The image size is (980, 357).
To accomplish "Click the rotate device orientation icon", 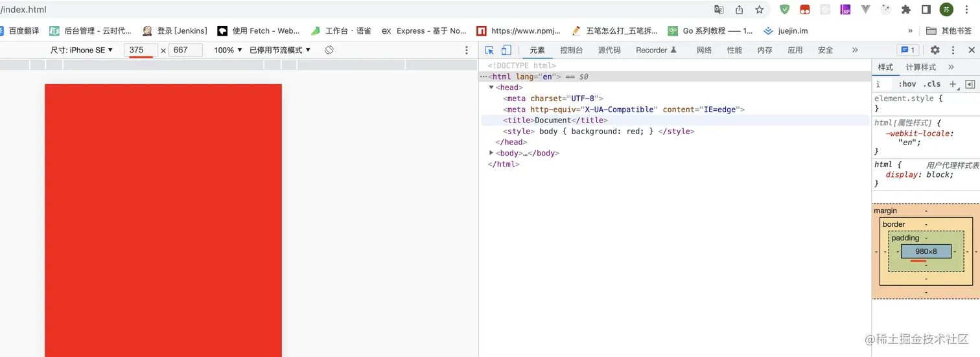I will tap(329, 50).
